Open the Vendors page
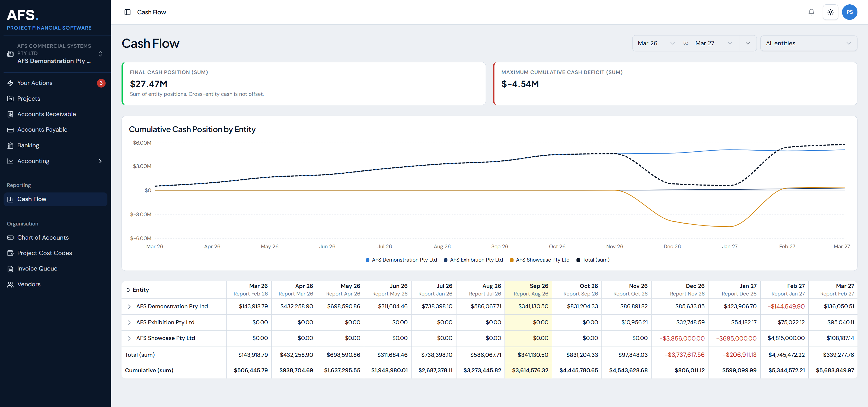This screenshot has height=407, width=868. click(x=55, y=284)
